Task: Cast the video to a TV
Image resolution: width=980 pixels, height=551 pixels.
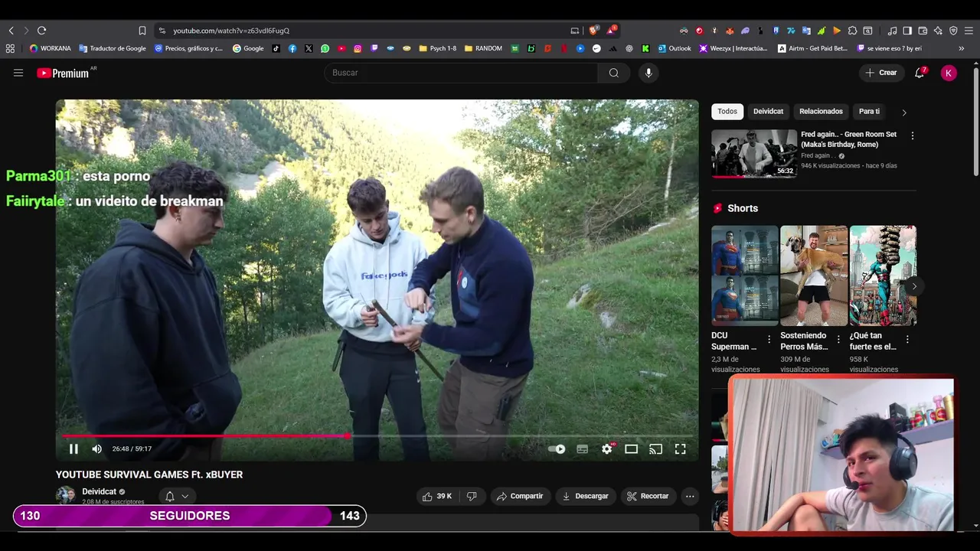Action: coord(655,449)
